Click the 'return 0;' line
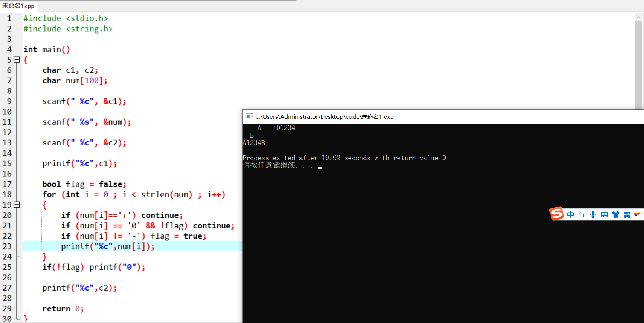Viewport: 644px width, 323px height. 63,309
